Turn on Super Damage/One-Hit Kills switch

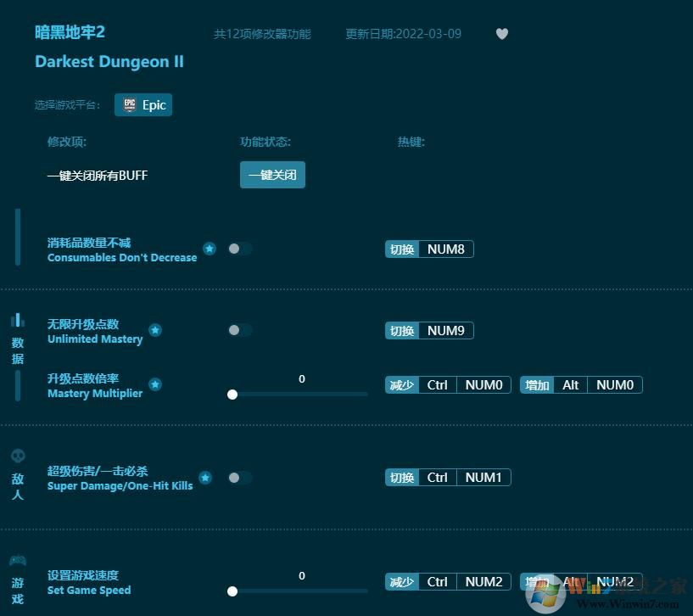point(240,478)
